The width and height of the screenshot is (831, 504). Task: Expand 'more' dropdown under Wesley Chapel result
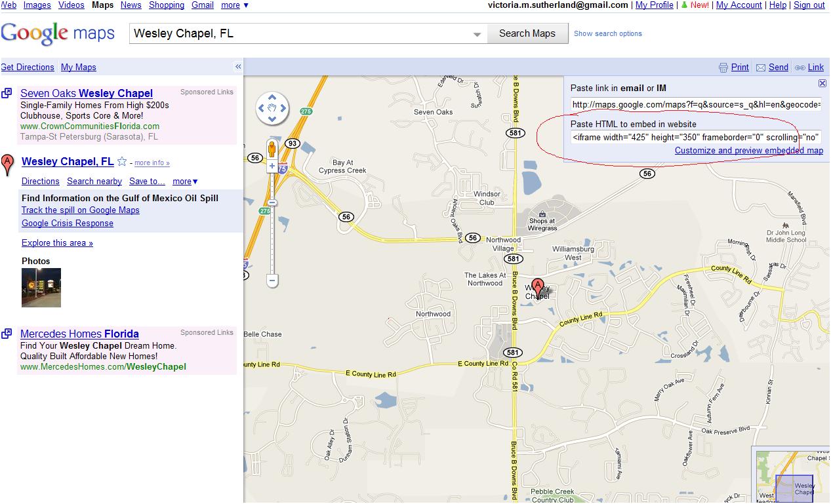point(185,182)
